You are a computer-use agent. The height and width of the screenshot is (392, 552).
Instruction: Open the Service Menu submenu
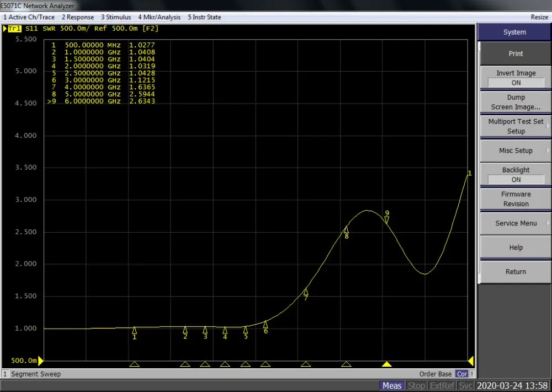(516, 223)
